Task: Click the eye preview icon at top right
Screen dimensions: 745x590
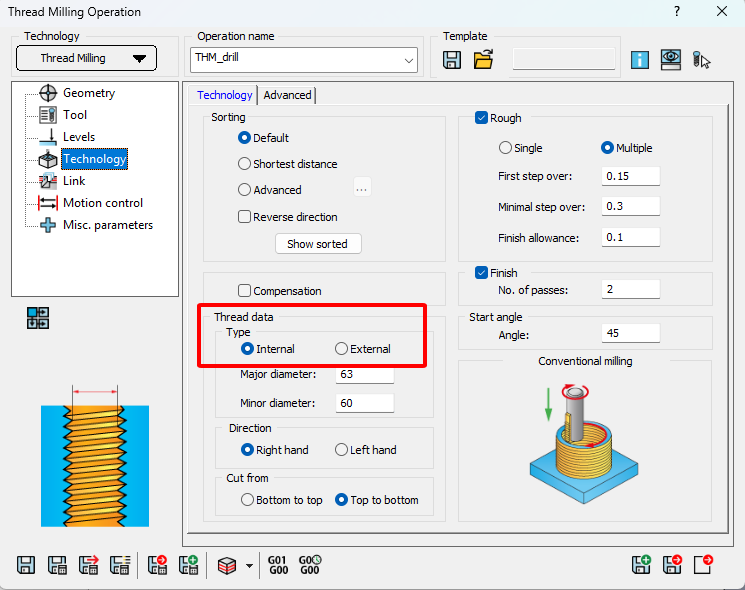Action: [x=671, y=59]
